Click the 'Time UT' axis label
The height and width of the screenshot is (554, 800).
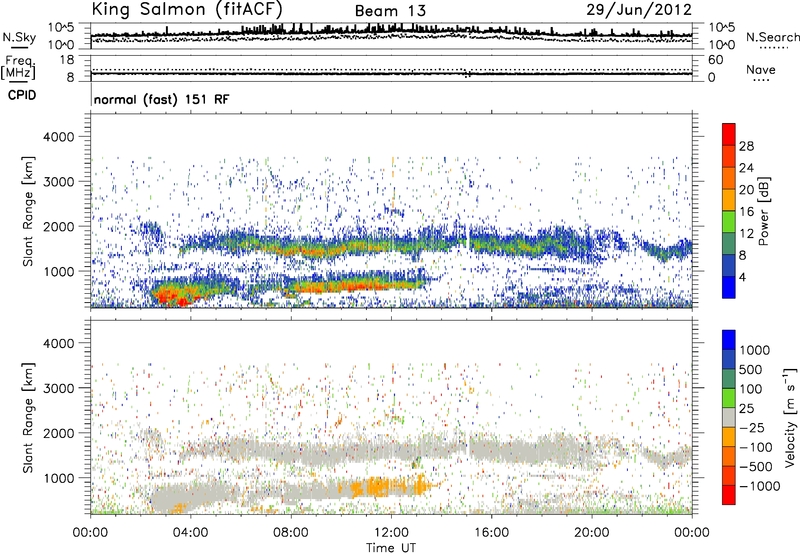391,548
